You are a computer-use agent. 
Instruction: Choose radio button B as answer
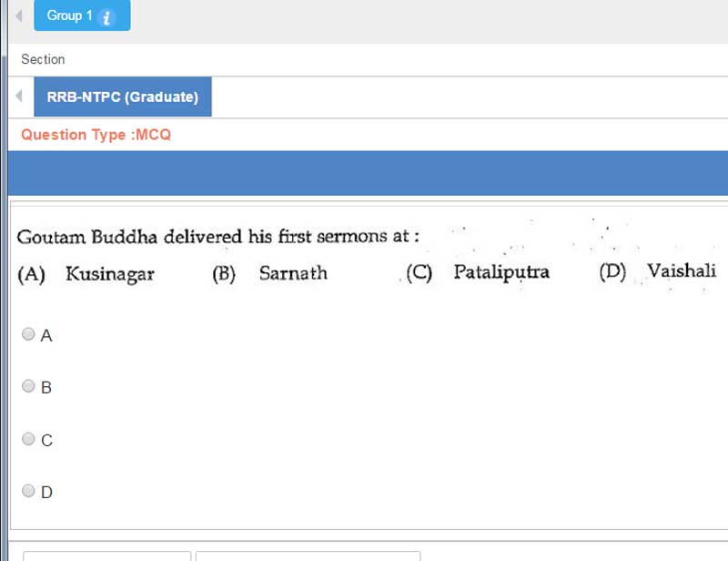tap(29, 386)
